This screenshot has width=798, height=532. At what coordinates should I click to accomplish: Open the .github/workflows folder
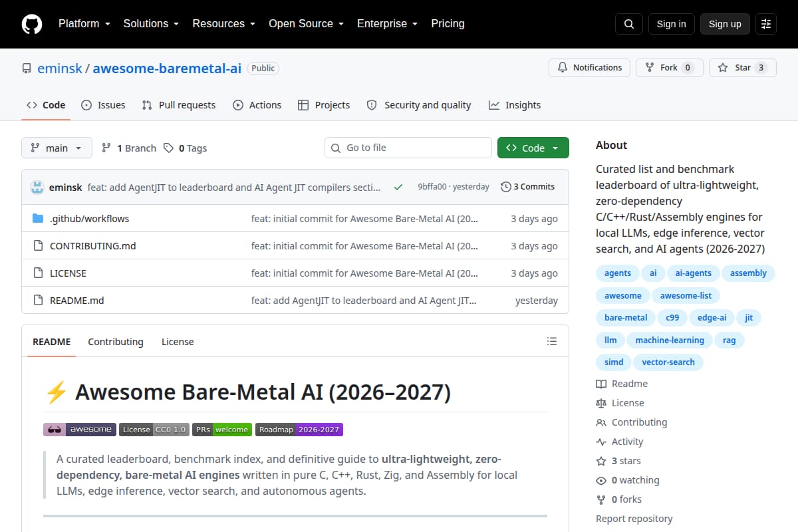pos(90,219)
